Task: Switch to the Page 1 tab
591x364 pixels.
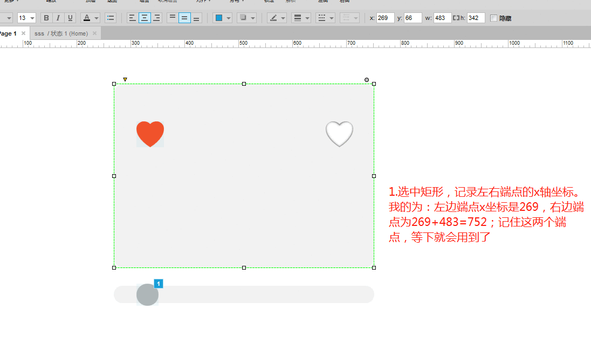Action: click(8, 33)
